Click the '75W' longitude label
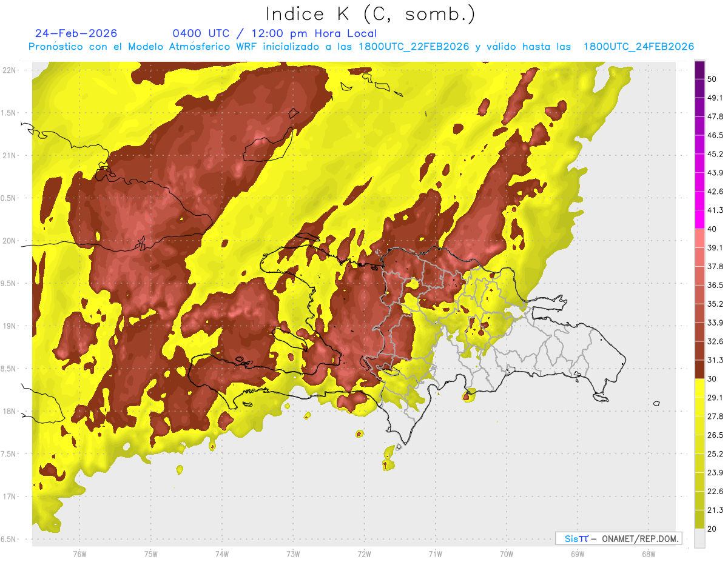Viewport: 728px width, 562px height. coord(150,554)
